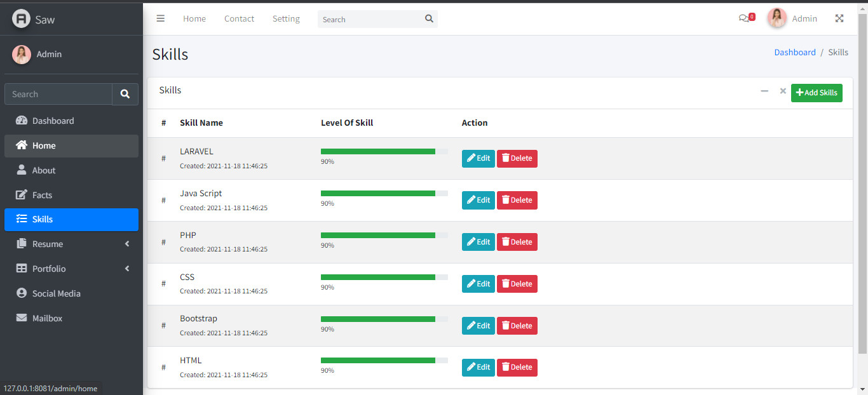The height and width of the screenshot is (395, 868).
Task: Click the HTML skill progress bar
Action: [x=384, y=360]
